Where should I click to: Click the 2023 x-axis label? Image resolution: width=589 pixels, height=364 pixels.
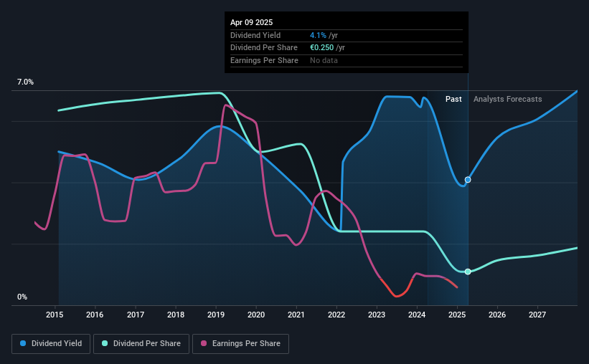[x=377, y=315]
